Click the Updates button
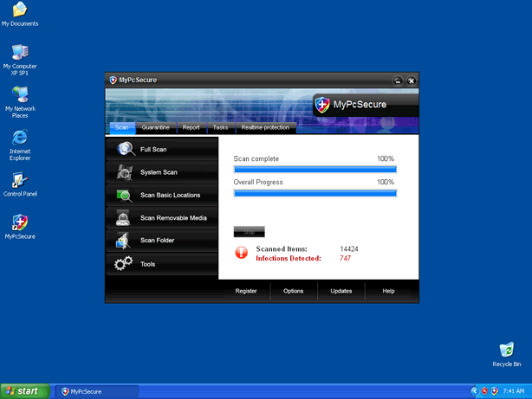This screenshot has width=532, height=399. pyautogui.click(x=341, y=291)
